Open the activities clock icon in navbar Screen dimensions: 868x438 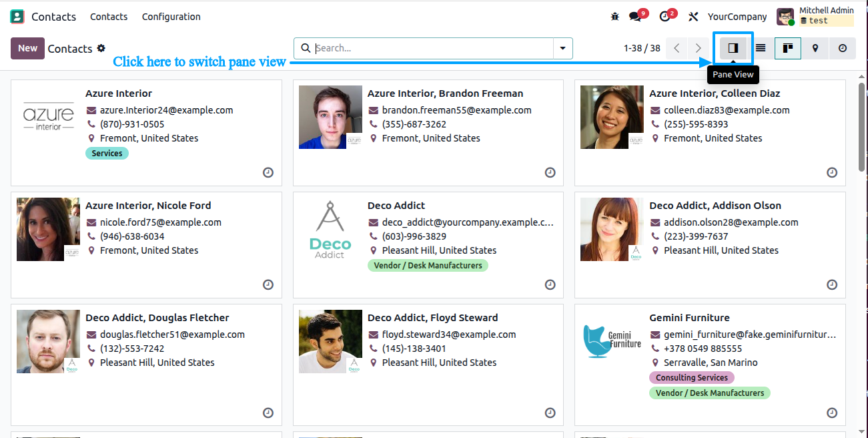[667, 16]
